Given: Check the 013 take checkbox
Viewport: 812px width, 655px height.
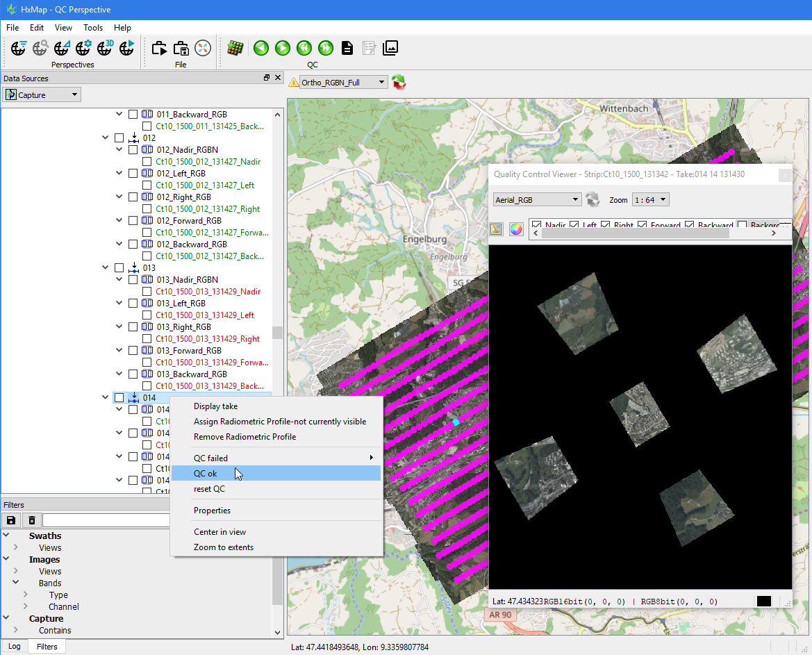Looking at the screenshot, I should point(119,268).
